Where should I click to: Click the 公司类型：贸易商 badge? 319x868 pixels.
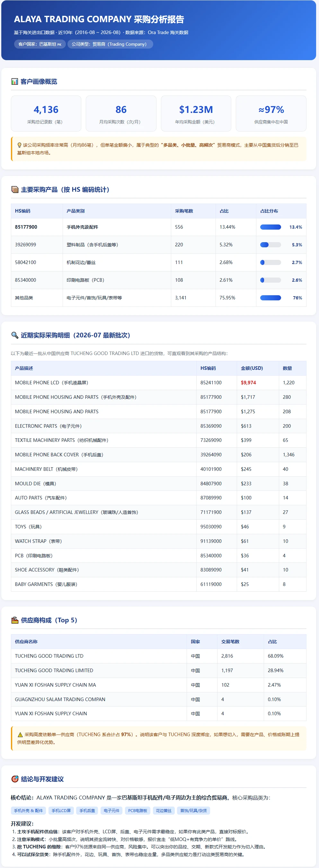pyautogui.click(x=110, y=44)
